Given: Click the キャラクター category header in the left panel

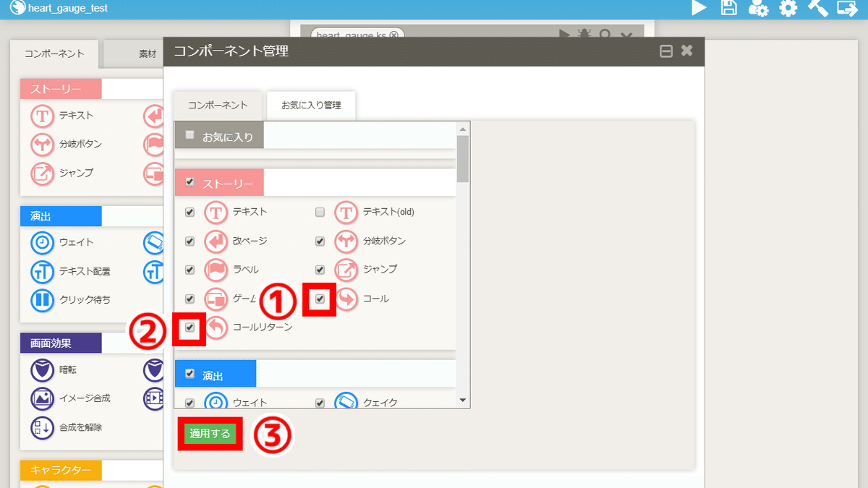Looking at the screenshot, I should click(x=61, y=470).
